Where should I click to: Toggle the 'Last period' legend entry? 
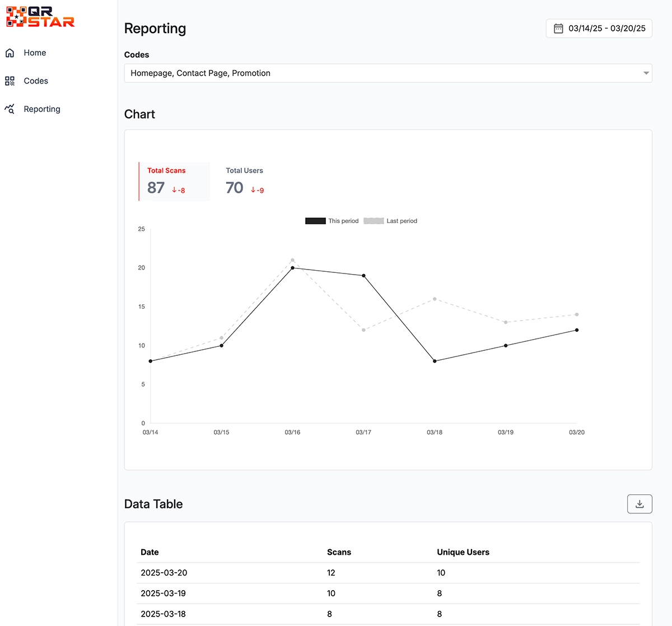390,221
